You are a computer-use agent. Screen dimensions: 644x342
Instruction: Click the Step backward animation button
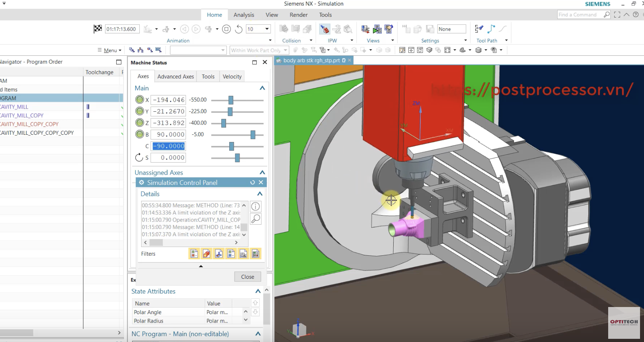[184, 29]
